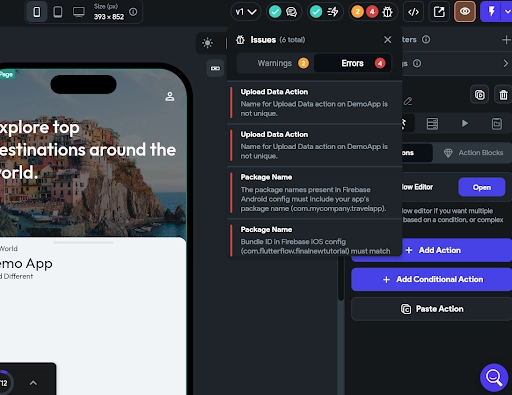
Task: Select the destinations headline text in preview
Action: pyautogui.click(x=87, y=150)
